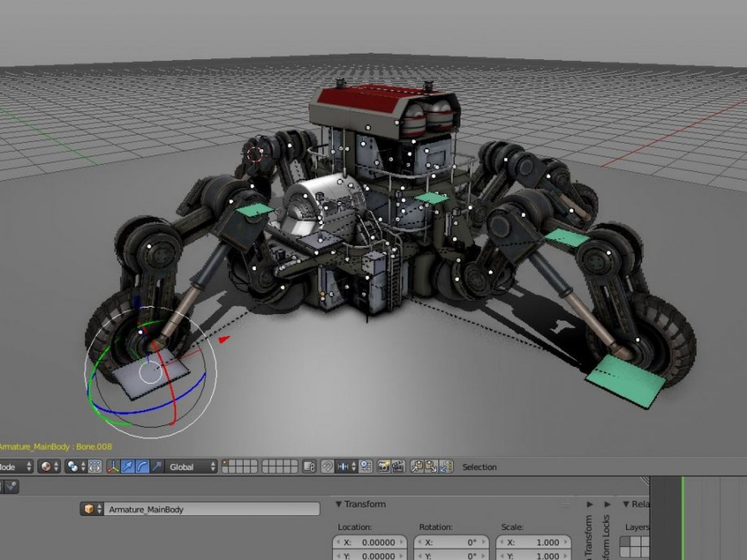Toggle manipulate center points button
Image resolution: width=747 pixels, height=560 pixels.
click(x=95, y=466)
